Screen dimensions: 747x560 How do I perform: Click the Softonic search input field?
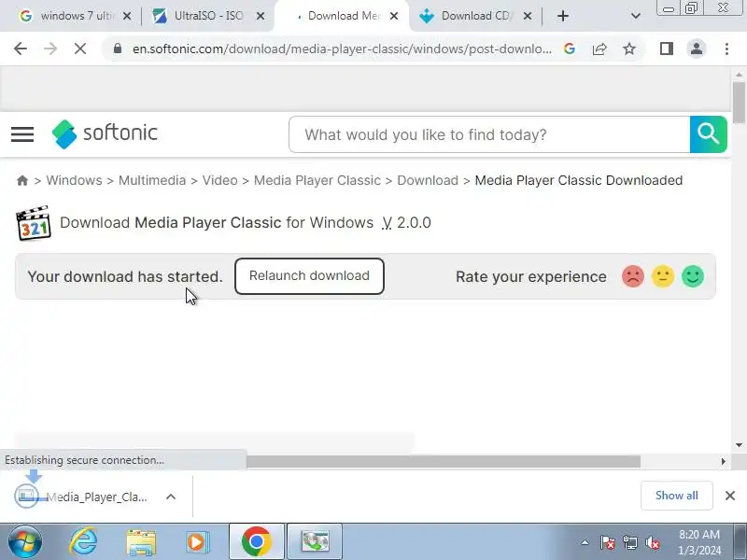489,134
